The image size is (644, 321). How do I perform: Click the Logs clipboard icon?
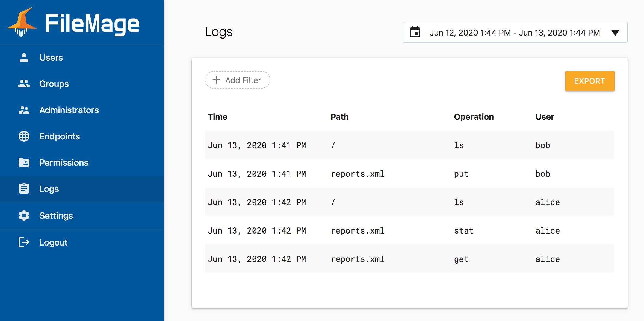[24, 189]
